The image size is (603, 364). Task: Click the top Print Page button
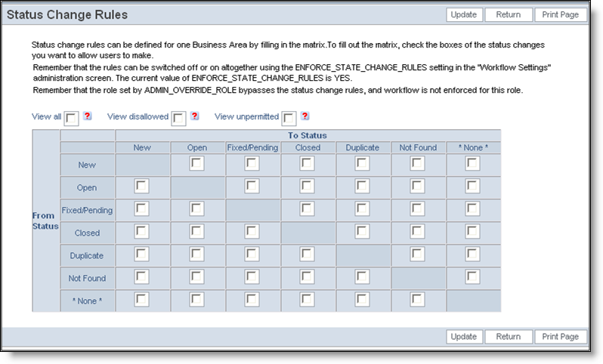point(561,14)
